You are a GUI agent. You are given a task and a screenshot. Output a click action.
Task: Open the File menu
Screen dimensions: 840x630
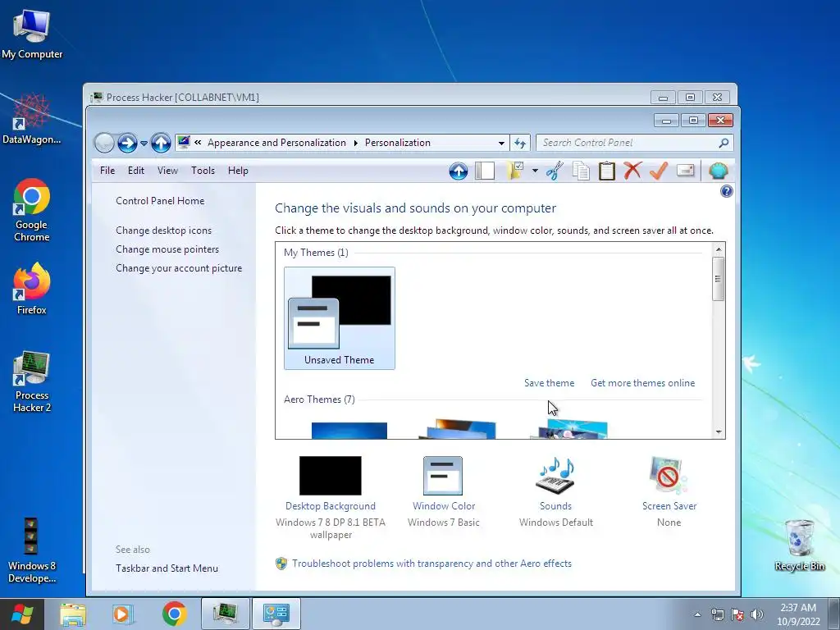[107, 171]
